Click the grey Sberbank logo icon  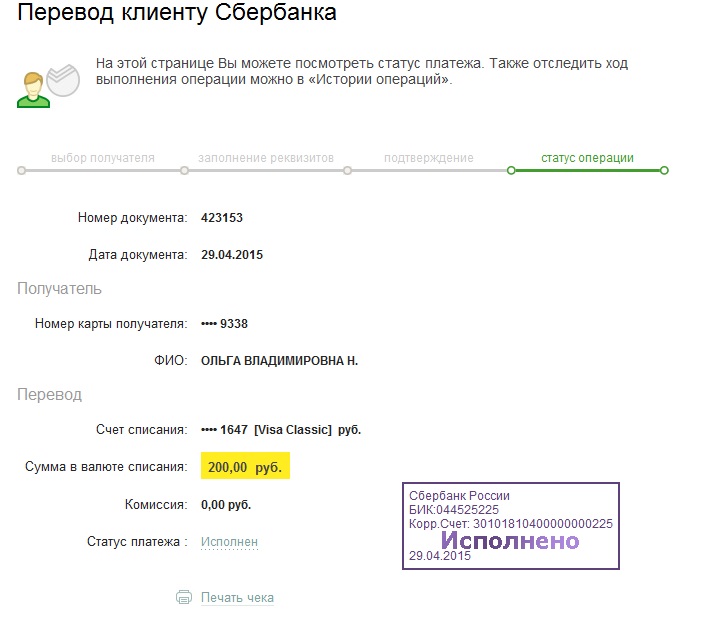(x=63, y=80)
